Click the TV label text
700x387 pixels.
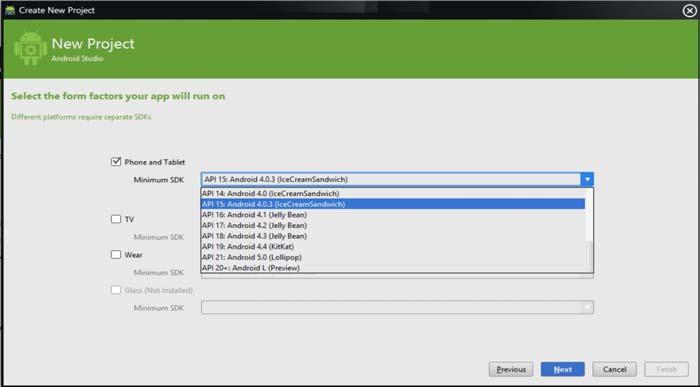129,219
